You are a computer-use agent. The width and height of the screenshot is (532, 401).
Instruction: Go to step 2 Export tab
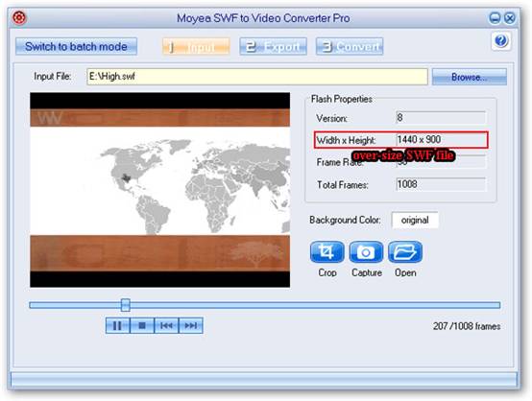(273, 46)
